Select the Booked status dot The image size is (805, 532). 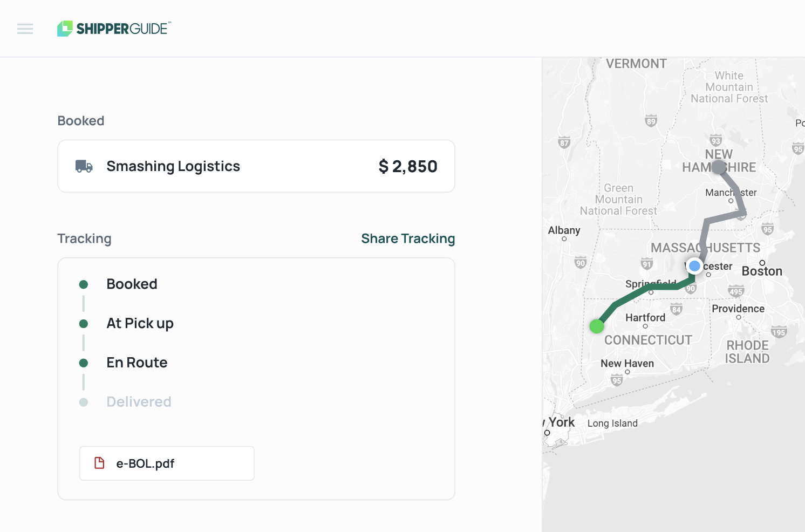coord(84,284)
